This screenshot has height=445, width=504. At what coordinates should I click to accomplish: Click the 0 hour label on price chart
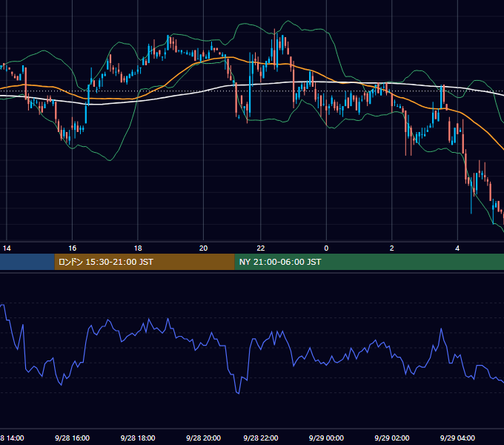pos(326,248)
